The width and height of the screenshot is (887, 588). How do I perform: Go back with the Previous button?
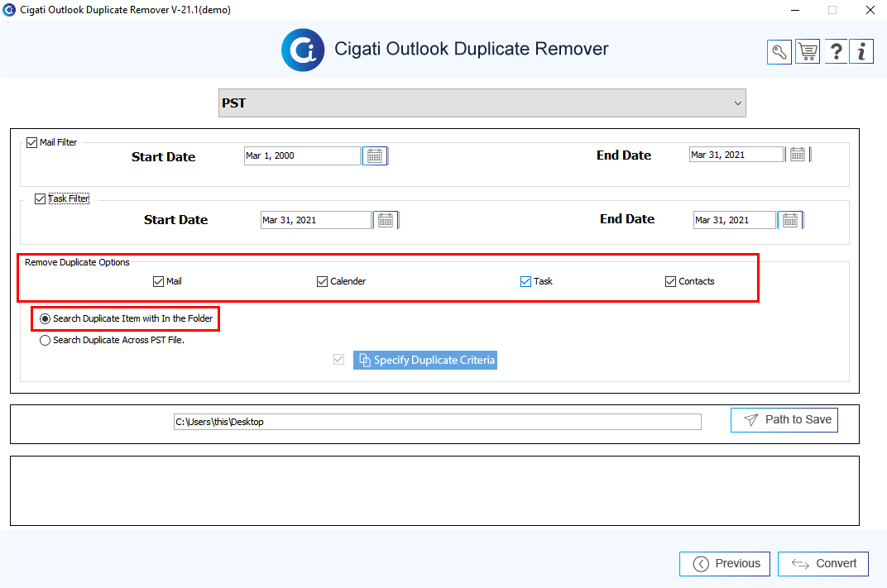tap(725, 564)
